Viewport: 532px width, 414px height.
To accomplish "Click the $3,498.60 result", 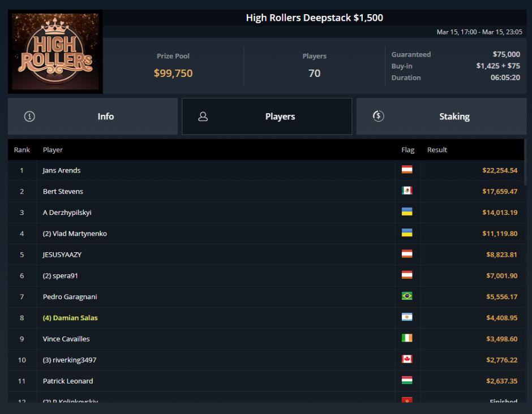I will pyautogui.click(x=501, y=339).
